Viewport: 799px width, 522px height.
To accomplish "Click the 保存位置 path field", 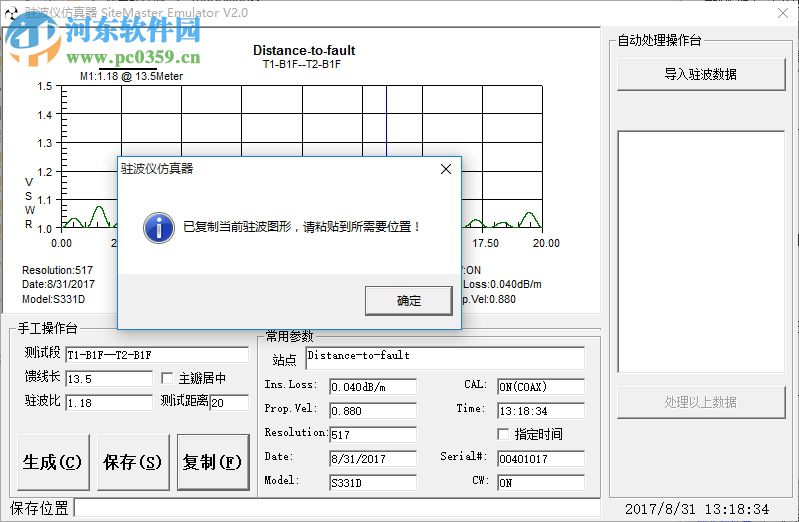I will click(x=337, y=508).
